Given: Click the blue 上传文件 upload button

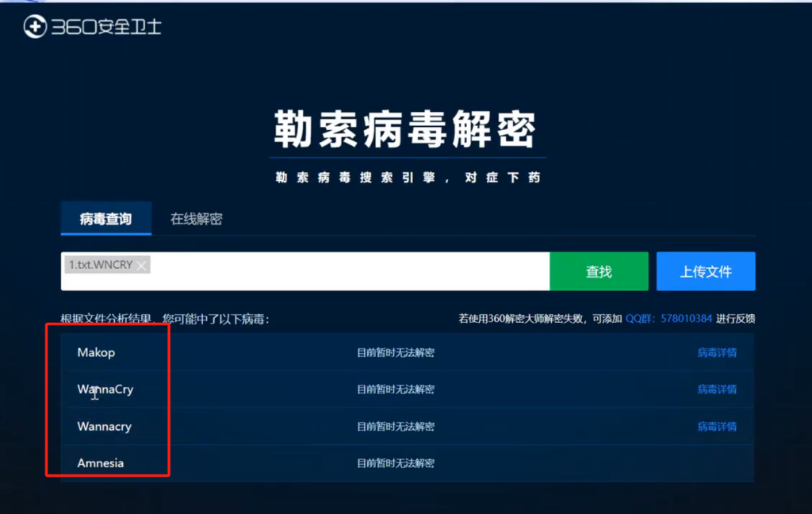Looking at the screenshot, I should pos(706,271).
